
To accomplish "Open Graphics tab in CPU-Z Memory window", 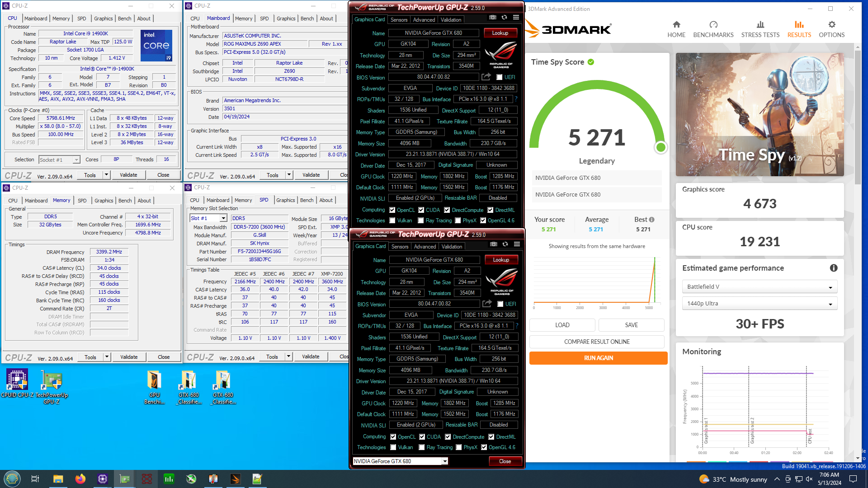I will click(x=104, y=201).
